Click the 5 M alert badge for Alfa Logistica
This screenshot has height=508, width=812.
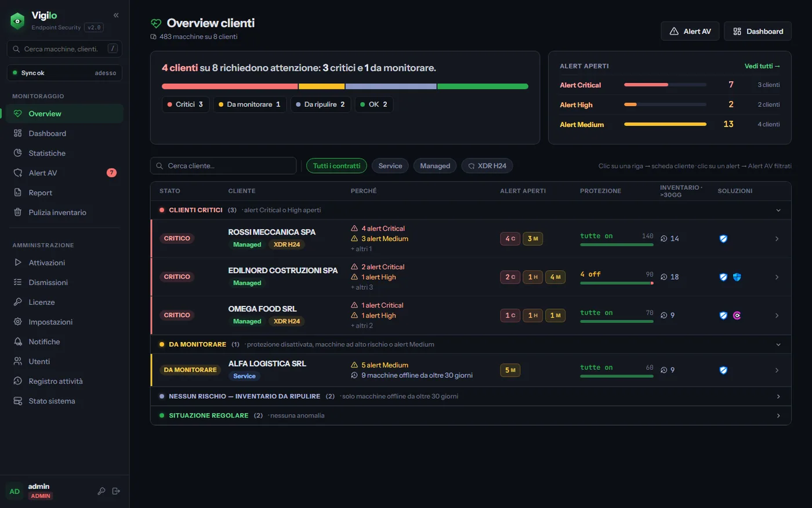[510, 370]
